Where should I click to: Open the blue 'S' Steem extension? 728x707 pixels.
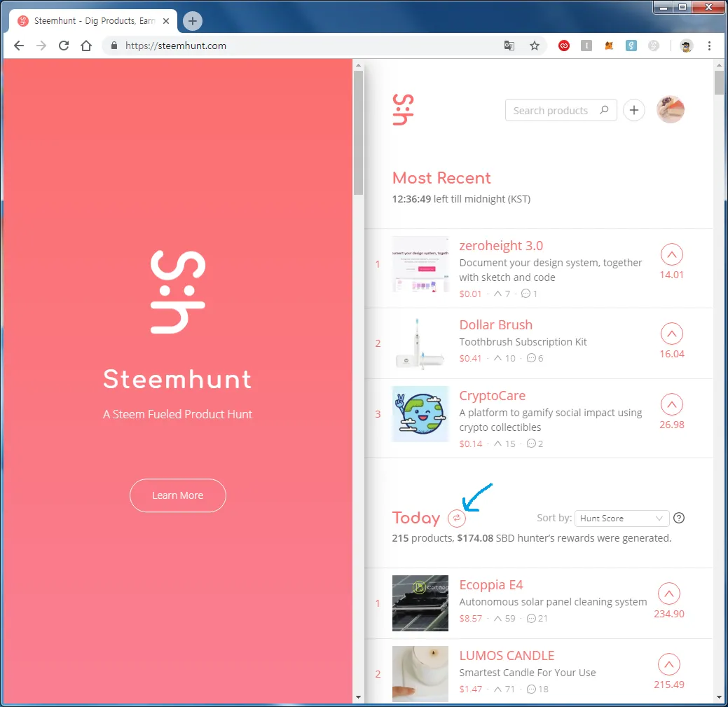(x=631, y=46)
